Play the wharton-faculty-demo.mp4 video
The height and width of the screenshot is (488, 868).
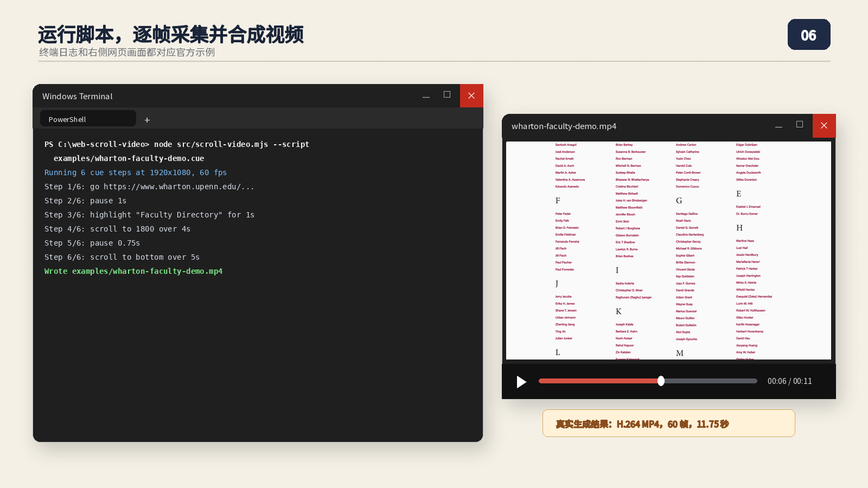(x=521, y=382)
